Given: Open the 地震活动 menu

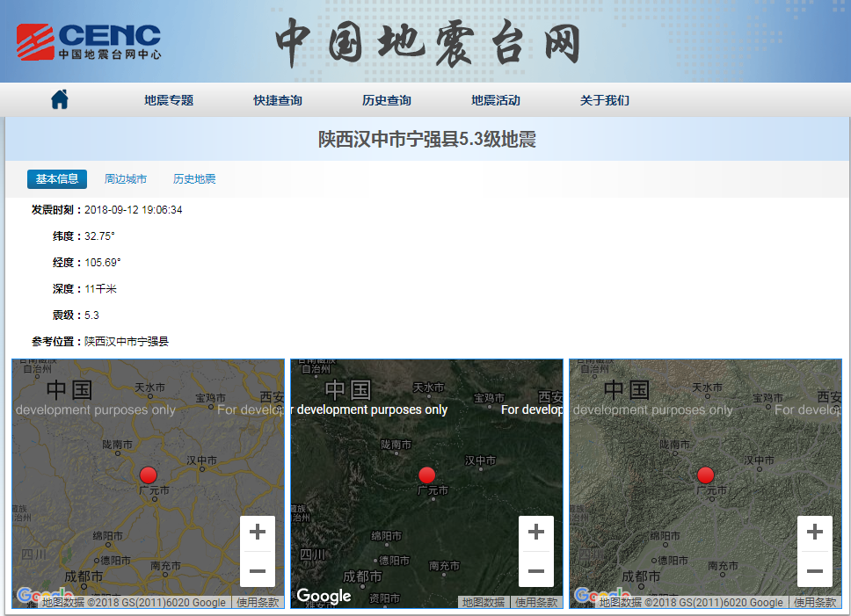Looking at the screenshot, I should (x=496, y=100).
